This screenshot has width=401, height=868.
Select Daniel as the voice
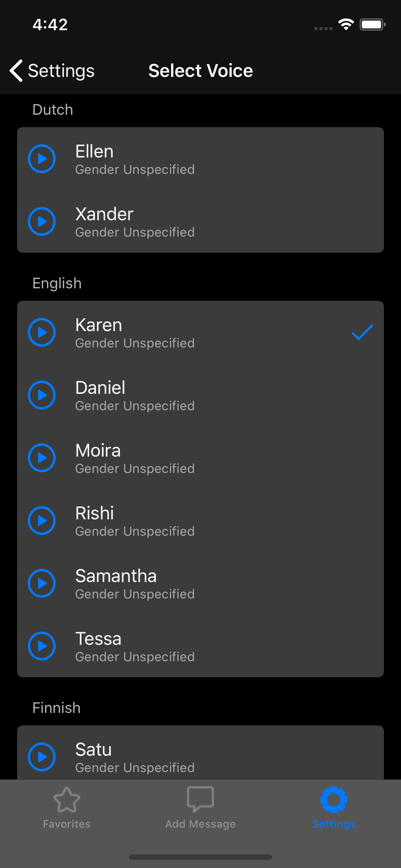point(202,395)
